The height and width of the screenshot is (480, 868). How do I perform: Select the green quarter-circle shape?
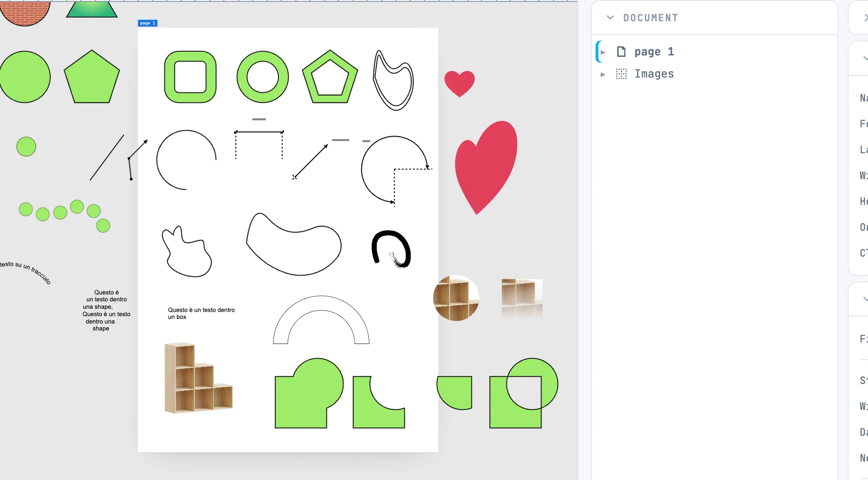point(454,393)
